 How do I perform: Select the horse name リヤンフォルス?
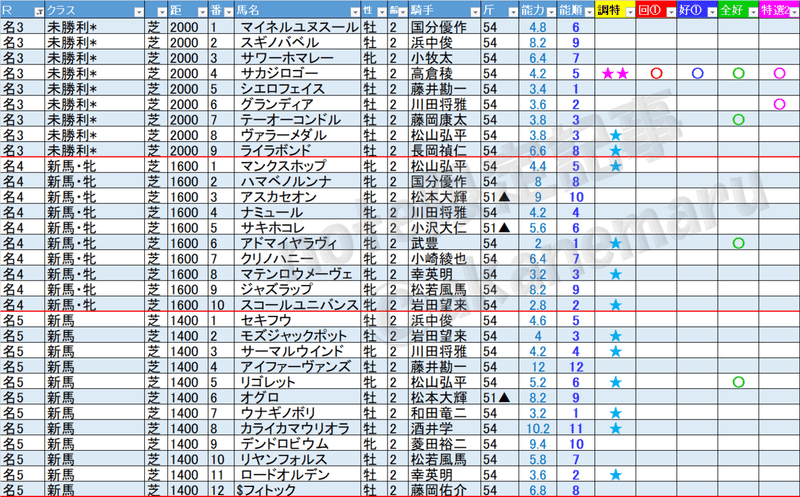pos(283,459)
